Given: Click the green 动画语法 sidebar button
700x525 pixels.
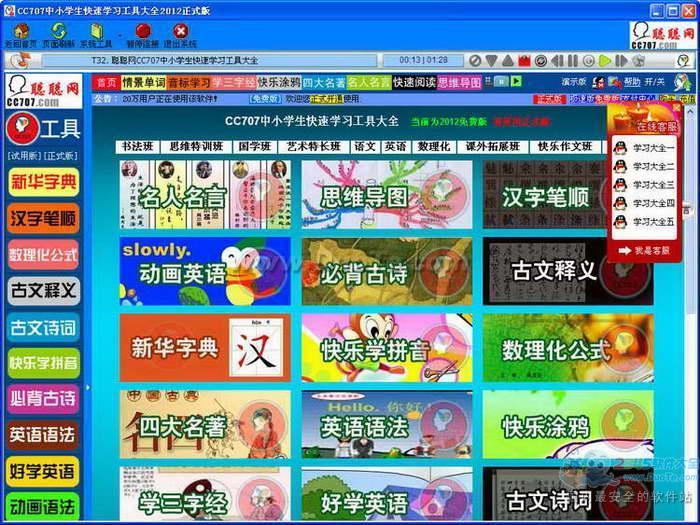Looking at the screenshot, I should 43,507.
